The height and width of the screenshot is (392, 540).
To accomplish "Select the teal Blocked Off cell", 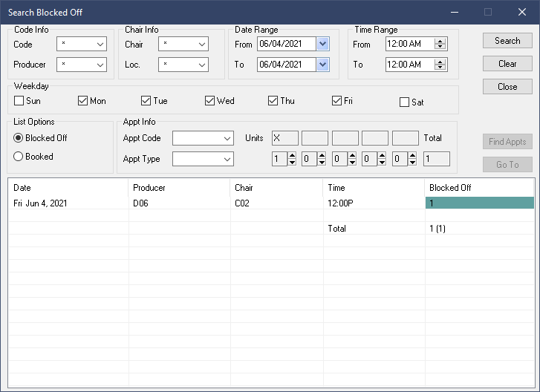I will pyautogui.click(x=480, y=203).
